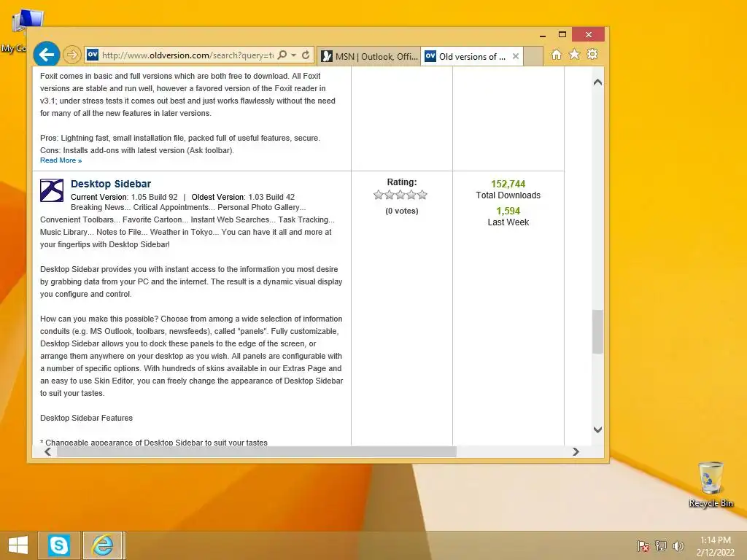The width and height of the screenshot is (747, 560).
Task: Click the Desktop Sidebar logo thumbnail
Action: click(x=52, y=190)
